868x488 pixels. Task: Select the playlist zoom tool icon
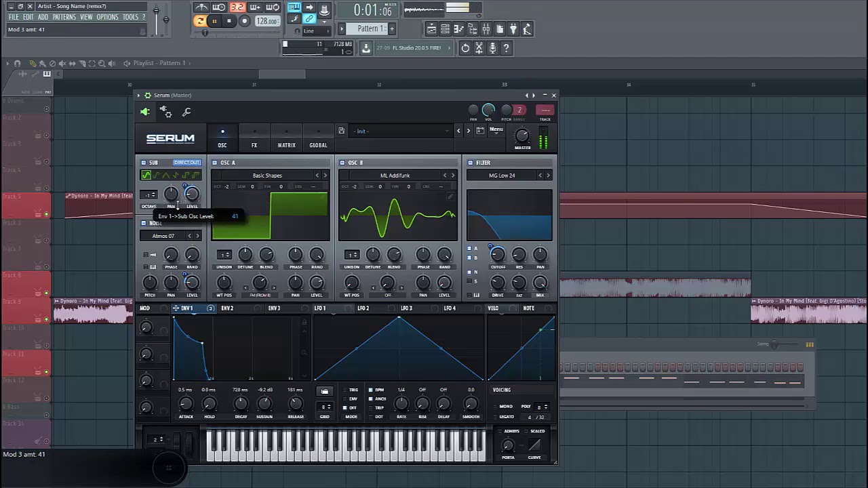point(102,63)
